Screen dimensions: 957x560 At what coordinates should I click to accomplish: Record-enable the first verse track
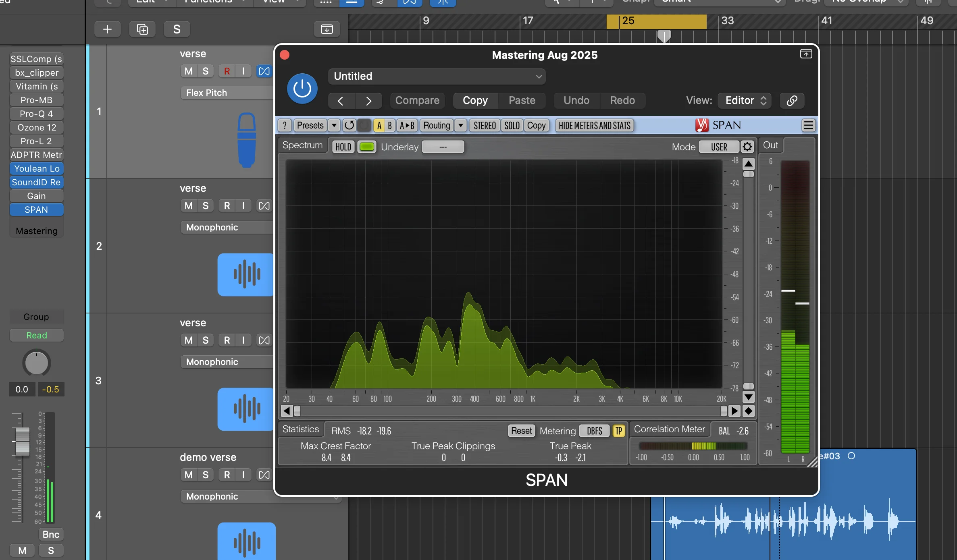[227, 71]
